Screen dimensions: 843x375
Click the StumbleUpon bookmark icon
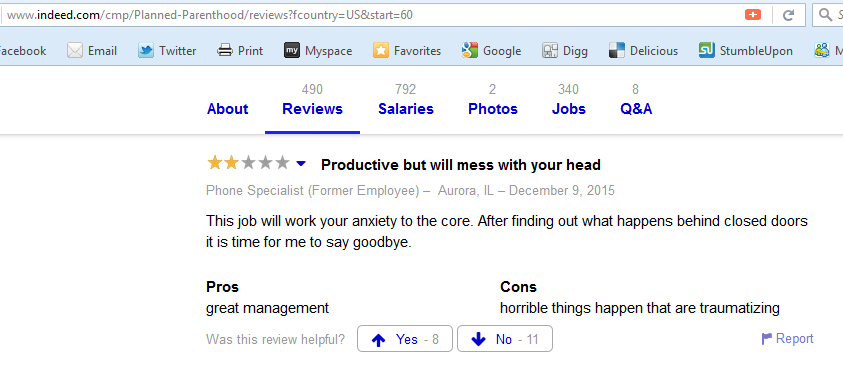(x=706, y=51)
